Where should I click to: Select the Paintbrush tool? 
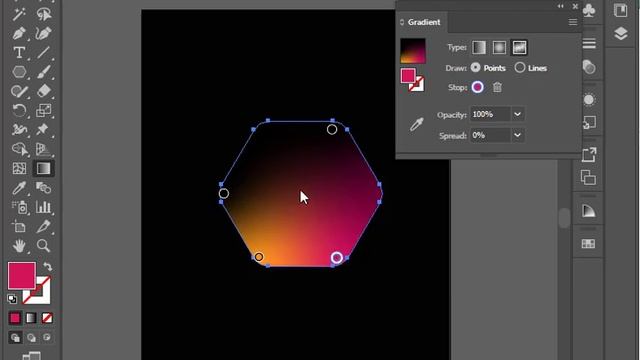pyautogui.click(x=43, y=72)
